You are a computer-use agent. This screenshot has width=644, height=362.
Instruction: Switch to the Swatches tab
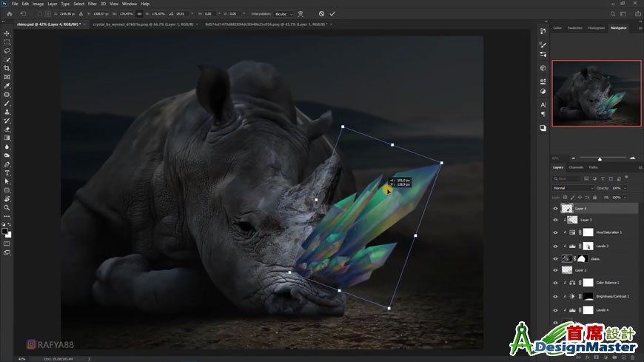pyautogui.click(x=574, y=28)
